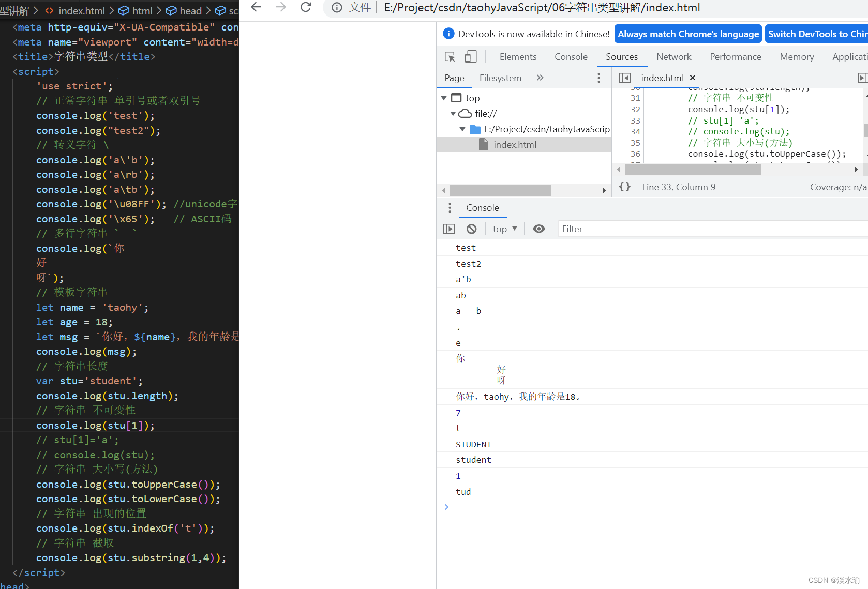Activate the inspect element picker icon
The image size is (868, 589).
pos(450,57)
